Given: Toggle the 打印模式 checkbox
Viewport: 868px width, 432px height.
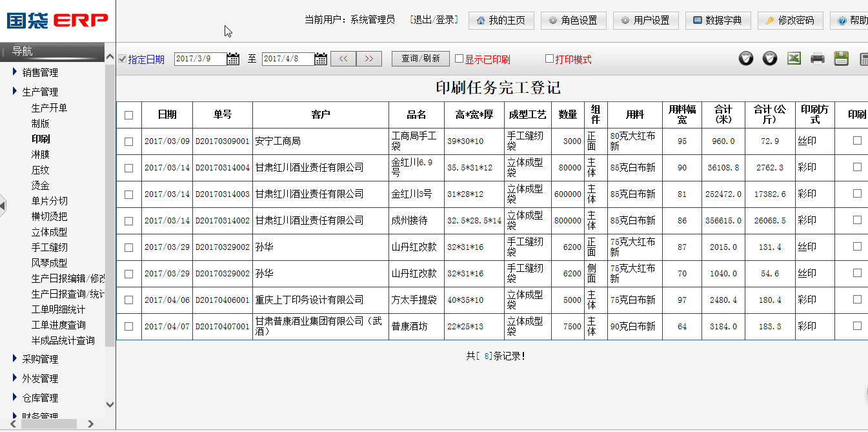Looking at the screenshot, I should coord(550,59).
